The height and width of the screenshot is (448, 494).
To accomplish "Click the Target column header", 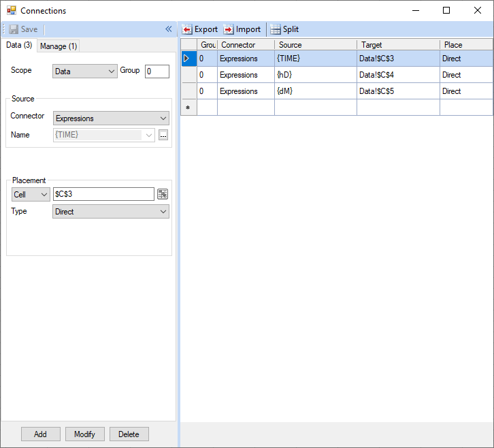I will [x=398, y=45].
